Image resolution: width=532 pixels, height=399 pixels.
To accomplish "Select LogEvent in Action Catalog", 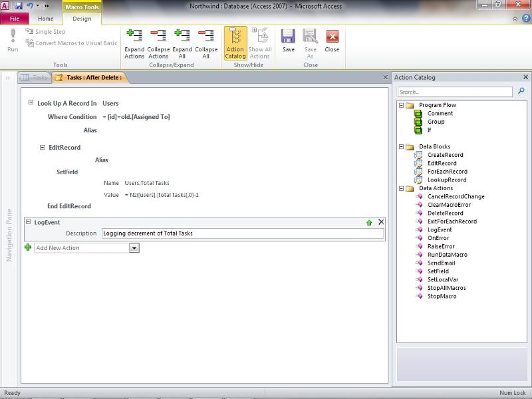I will pos(440,229).
